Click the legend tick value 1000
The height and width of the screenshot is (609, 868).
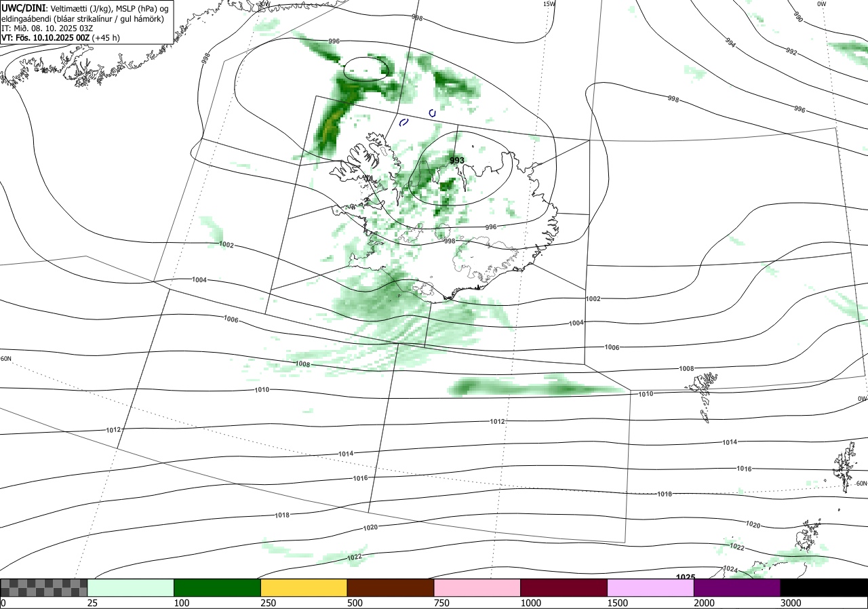click(x=531, y=603)
